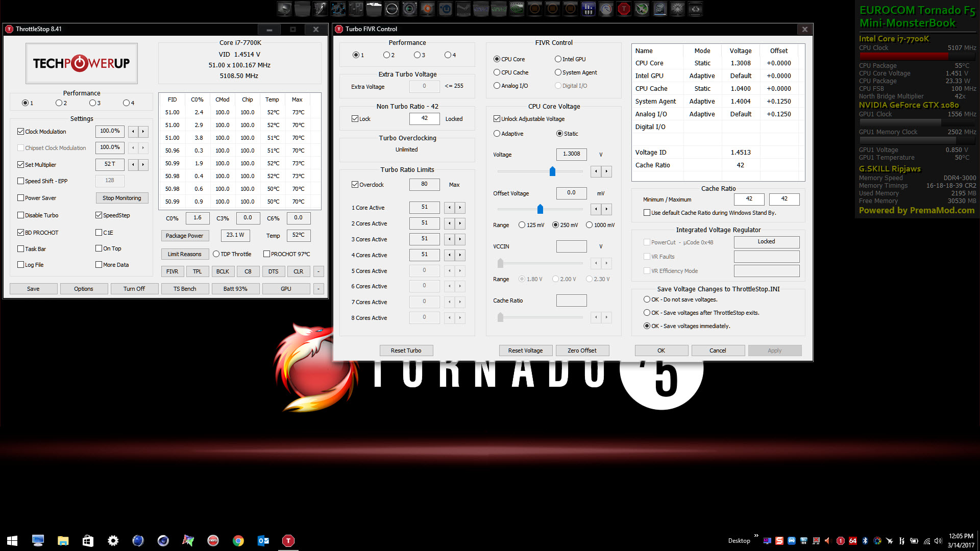Image resolution: width=980 pixels, height=551 pixels.
Task: Open the TPL button in ThrottleStop
Action: 198,271
